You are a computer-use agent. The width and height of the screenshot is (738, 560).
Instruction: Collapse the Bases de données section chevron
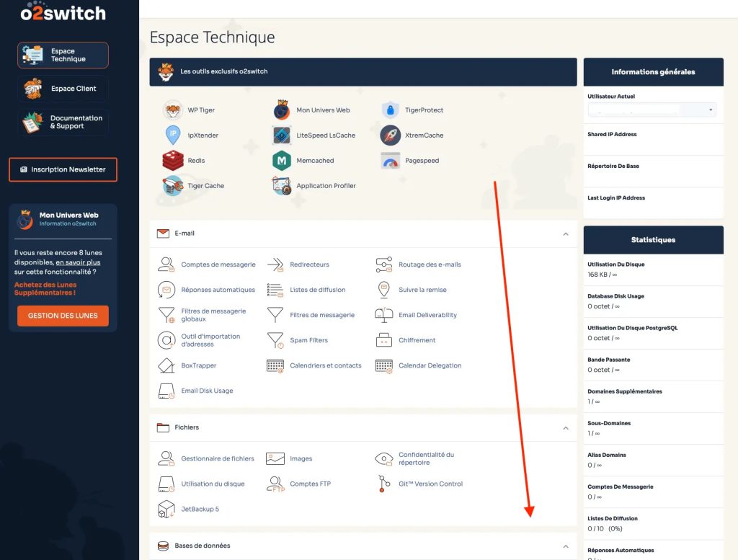(566, 546)
